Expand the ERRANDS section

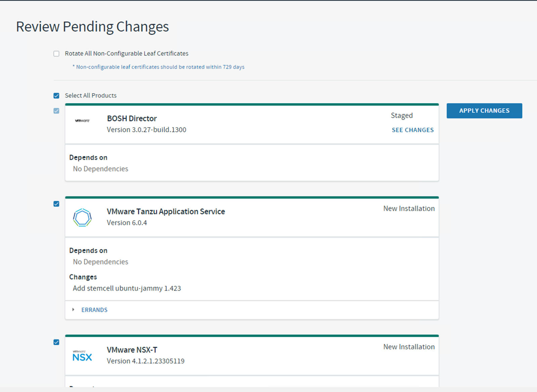73,310
